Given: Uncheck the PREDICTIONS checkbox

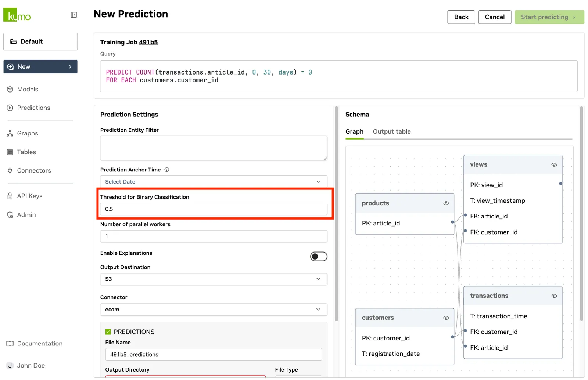Looking at the screenshot, I should pos(108,332).
